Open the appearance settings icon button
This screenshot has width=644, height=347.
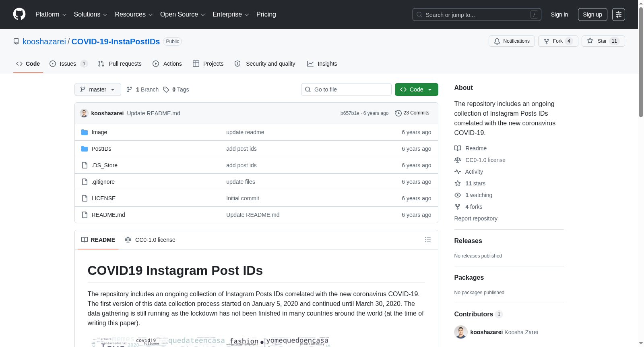point(619,15)
